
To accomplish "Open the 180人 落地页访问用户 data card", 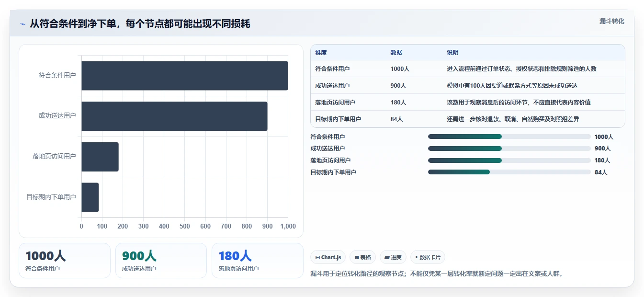I will click(258, 261).
